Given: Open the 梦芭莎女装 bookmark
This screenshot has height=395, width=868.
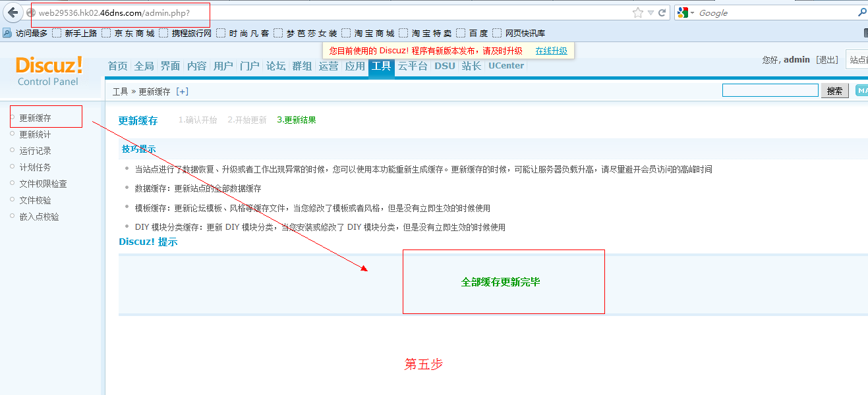Looking at the screenshot, I should point(305,33).
